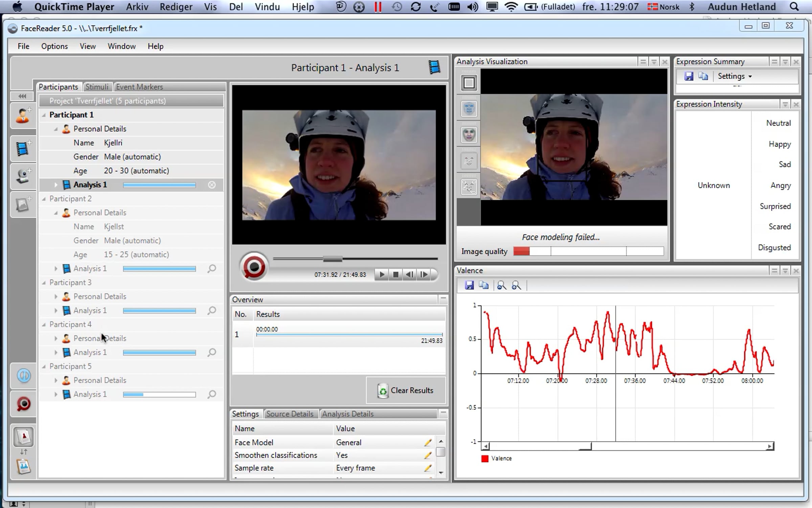Click magnifier icon beside Participant 3 analysis
The image size is (812, 508).
212,311
